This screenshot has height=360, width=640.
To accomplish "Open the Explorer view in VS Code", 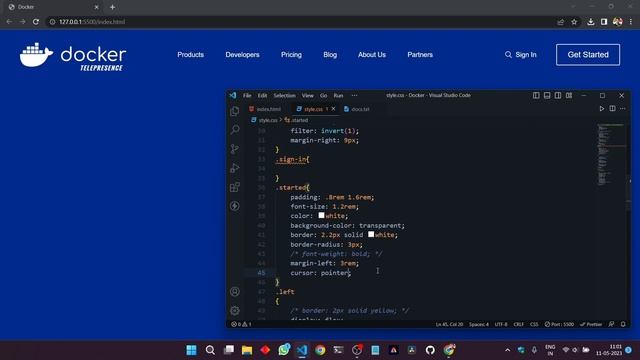I will pos(235,111).
